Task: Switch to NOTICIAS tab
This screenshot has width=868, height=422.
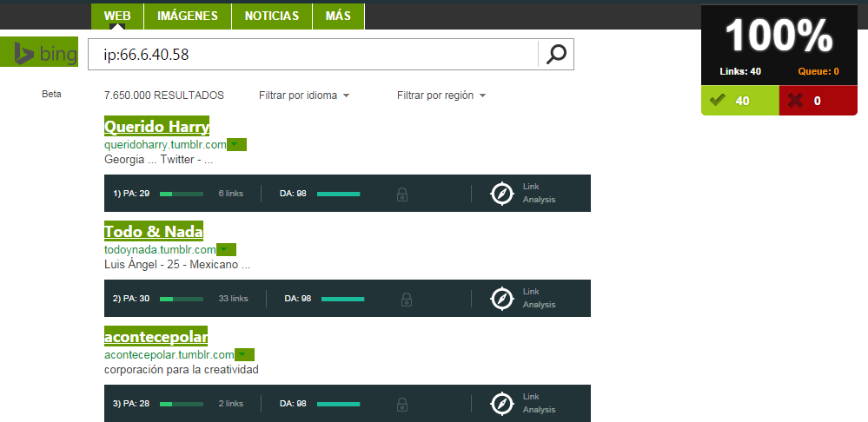Action: (x=272, y=16)
